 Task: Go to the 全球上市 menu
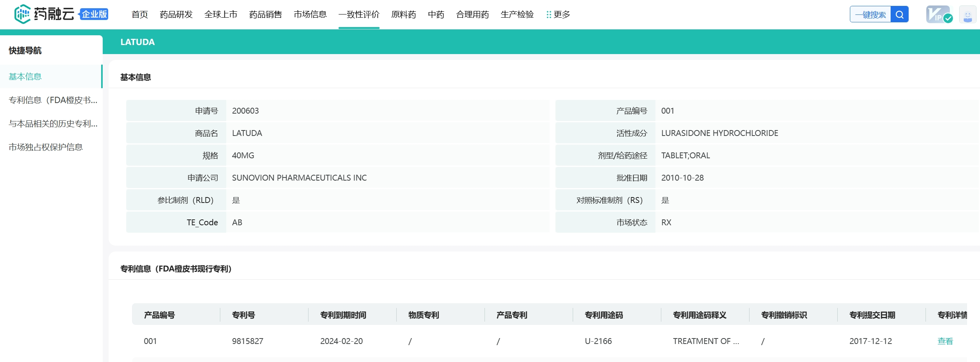pyautogui.click(x=221, y=14)
